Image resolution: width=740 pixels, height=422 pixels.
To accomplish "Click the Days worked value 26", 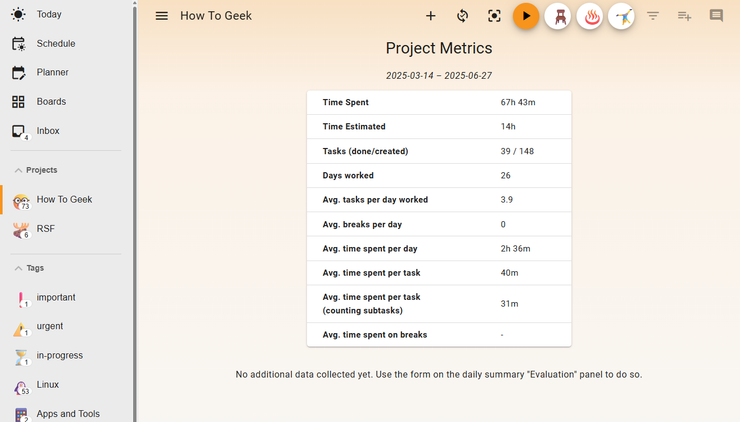I will [x=505, y=176].
